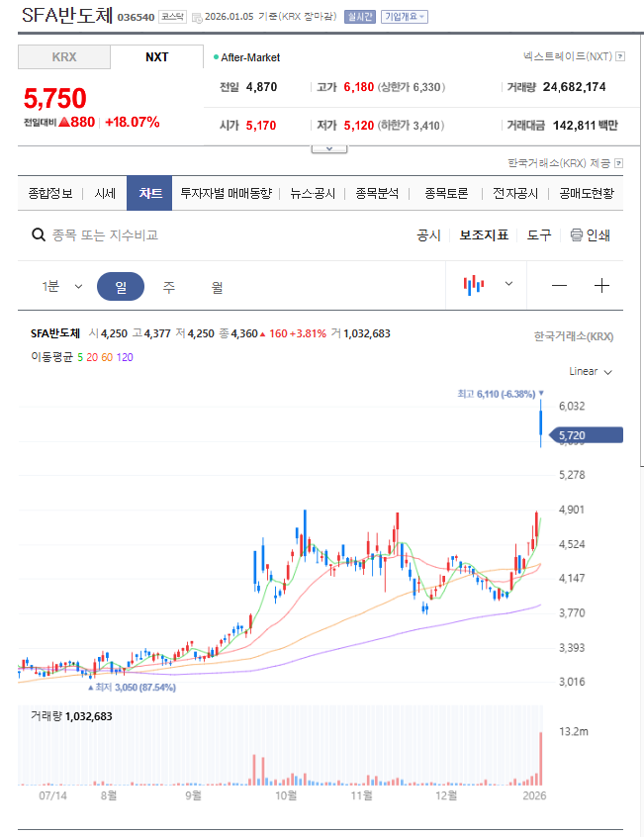Open the 공매도현황 tab
Image resolution: width=644 pixels, height=837 pixels.
[587, 193]
